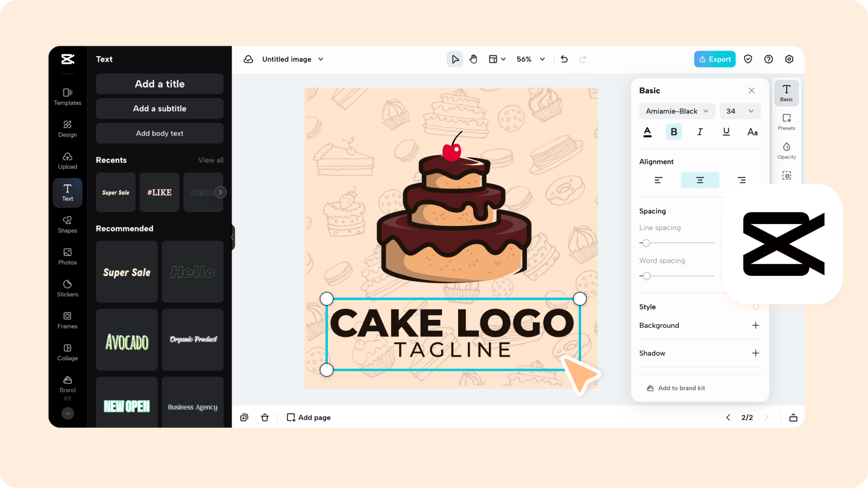Screen dimensions: 868x488
Task: Open the Frames sidebar panel
Action: 67,321
